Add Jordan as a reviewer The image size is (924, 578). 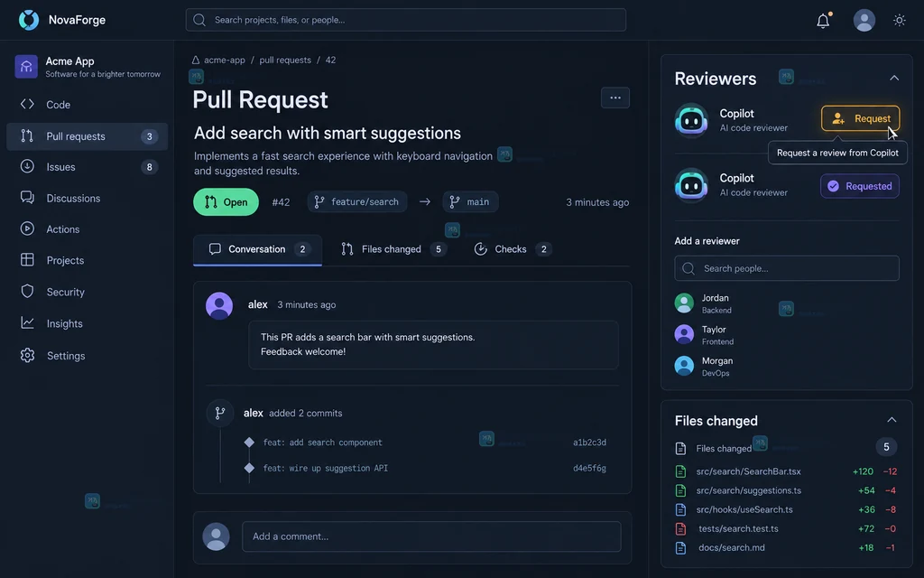pyautogui.click(x=705, y=303)
